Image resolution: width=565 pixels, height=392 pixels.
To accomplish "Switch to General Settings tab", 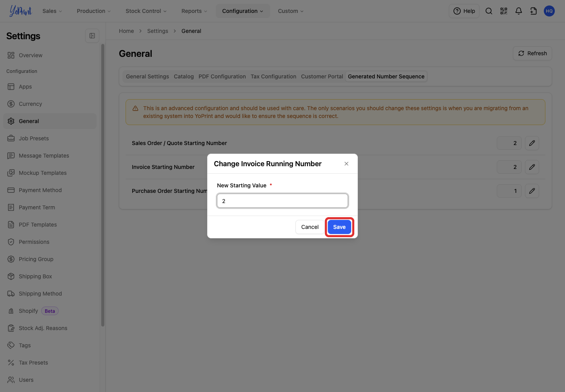I will (x=148, y=76).
